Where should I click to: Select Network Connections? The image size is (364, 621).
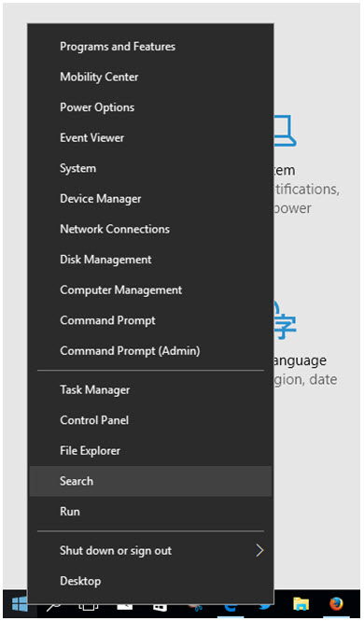point(150,229)
